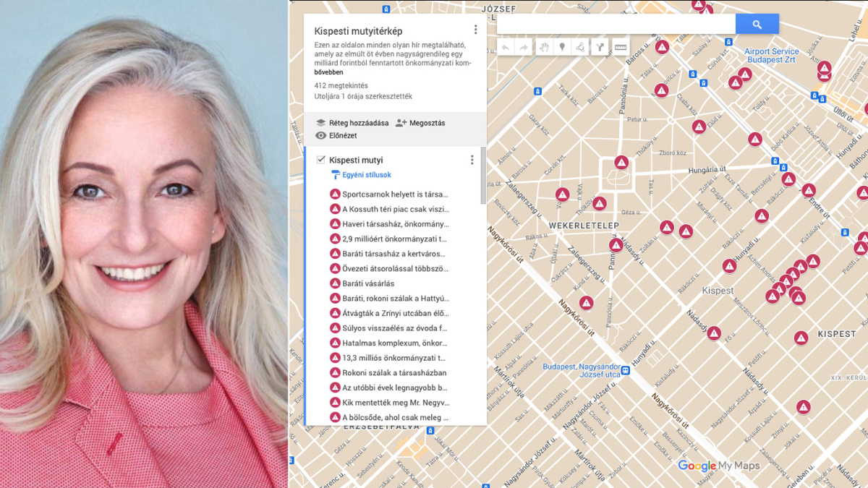This screenshot has height=488, width=868.
Task: Click the marker left of KISPEST district label
Action: coord(801,338)
